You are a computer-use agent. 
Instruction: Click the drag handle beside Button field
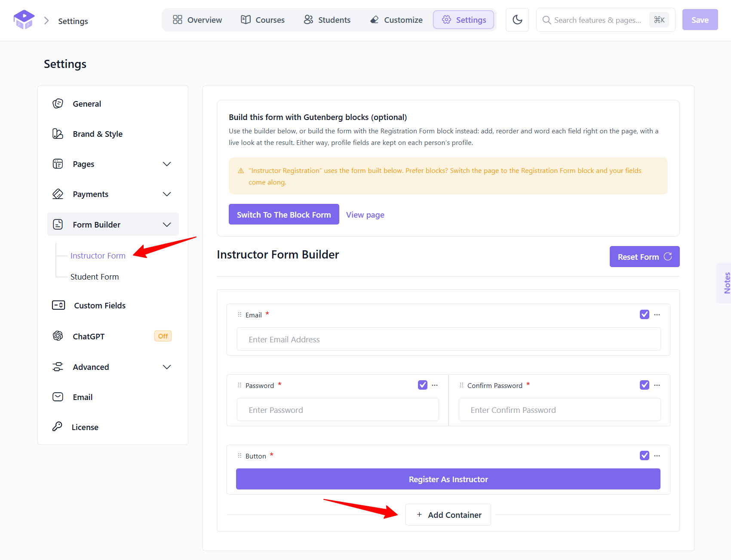[x=240, y=456]
